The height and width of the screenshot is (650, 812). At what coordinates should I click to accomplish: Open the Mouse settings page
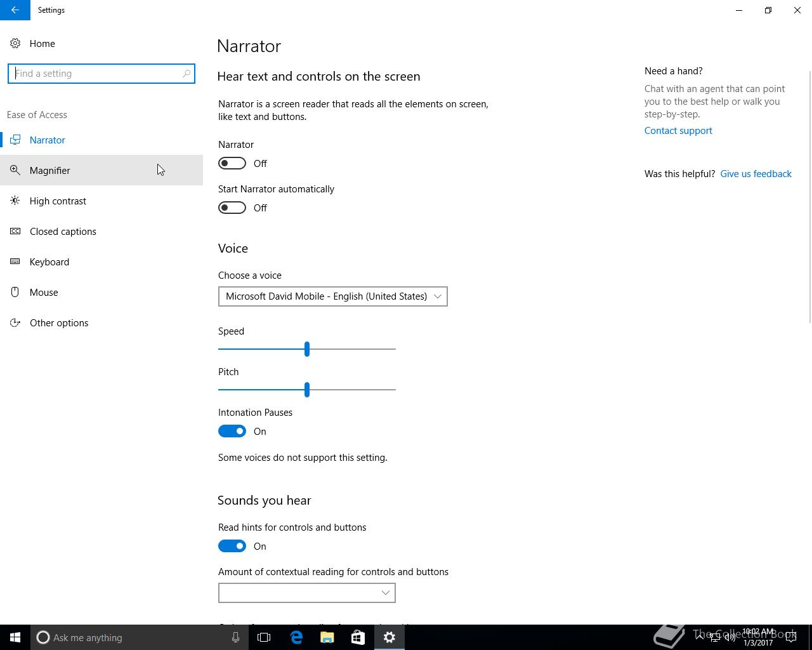tap(101, 293)
